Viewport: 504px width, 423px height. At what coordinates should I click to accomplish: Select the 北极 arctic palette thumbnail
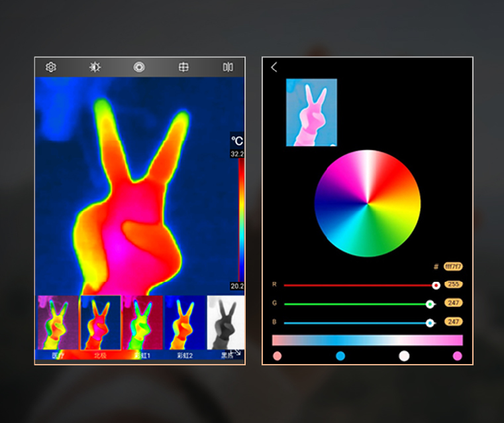tap(101, 323)
